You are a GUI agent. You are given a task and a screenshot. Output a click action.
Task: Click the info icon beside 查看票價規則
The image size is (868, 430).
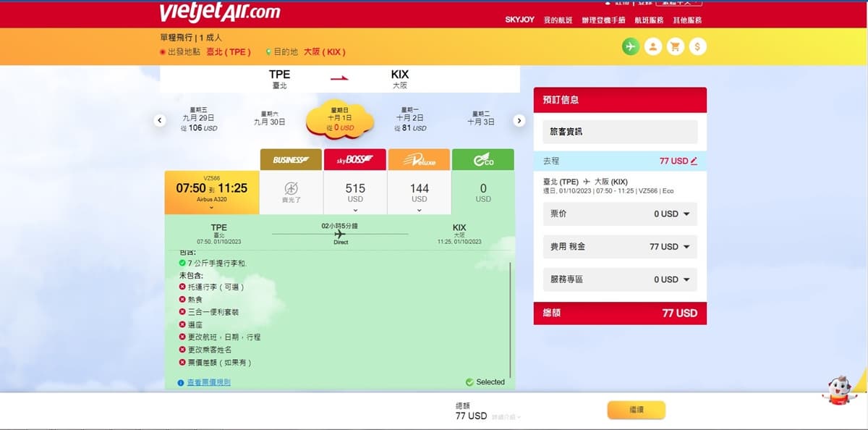tap(181, 382)
